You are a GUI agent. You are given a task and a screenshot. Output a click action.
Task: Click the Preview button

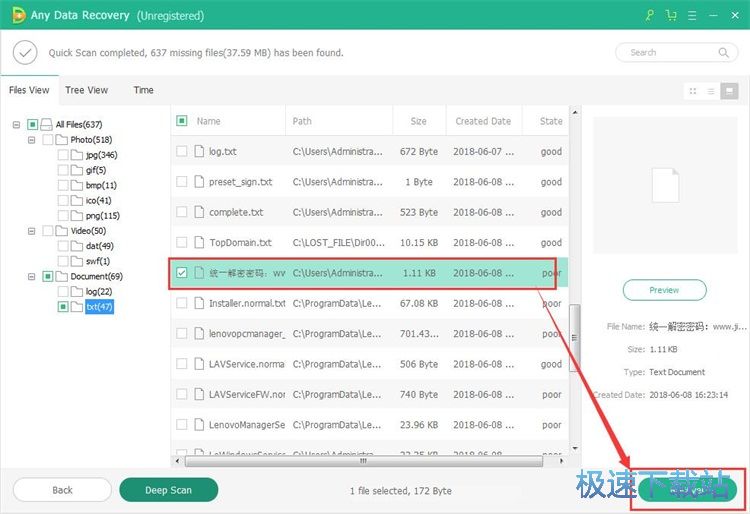pyautogui.click(x=664, y=290)
